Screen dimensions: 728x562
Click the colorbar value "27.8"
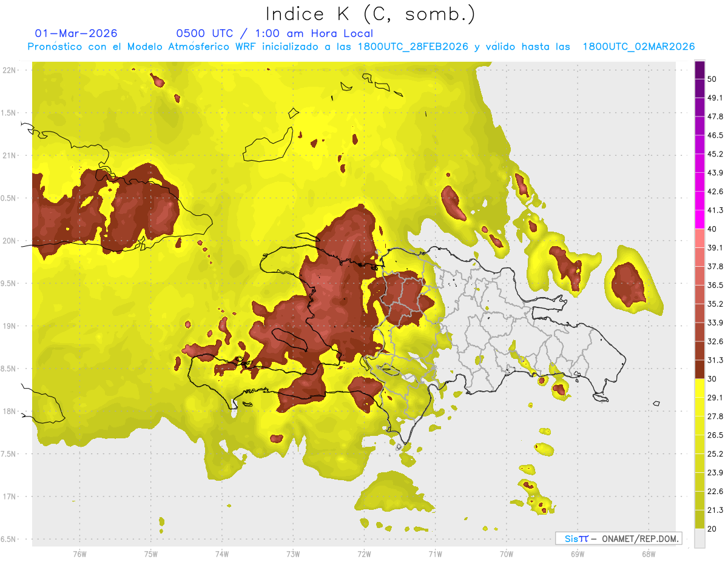tap(715, 416)
